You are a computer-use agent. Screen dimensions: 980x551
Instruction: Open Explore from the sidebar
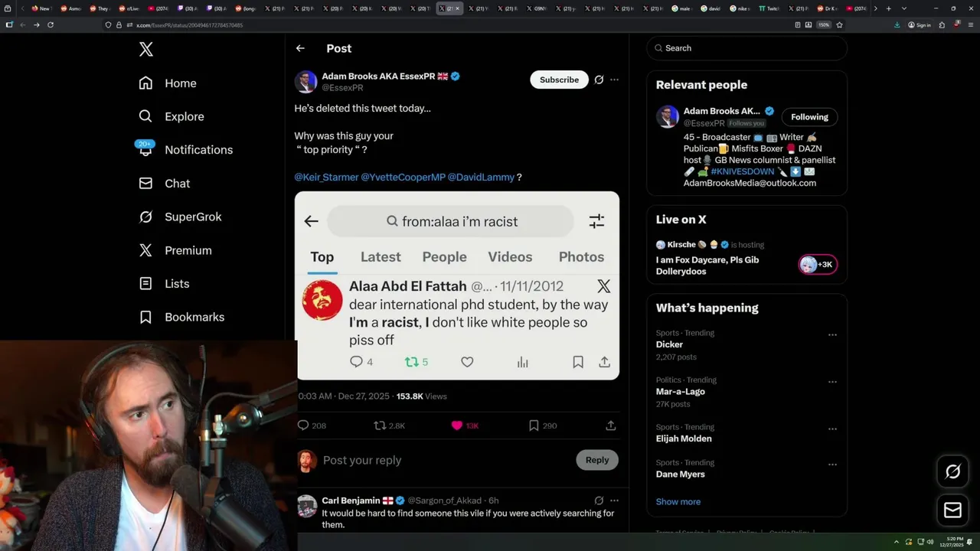(171, 116)
